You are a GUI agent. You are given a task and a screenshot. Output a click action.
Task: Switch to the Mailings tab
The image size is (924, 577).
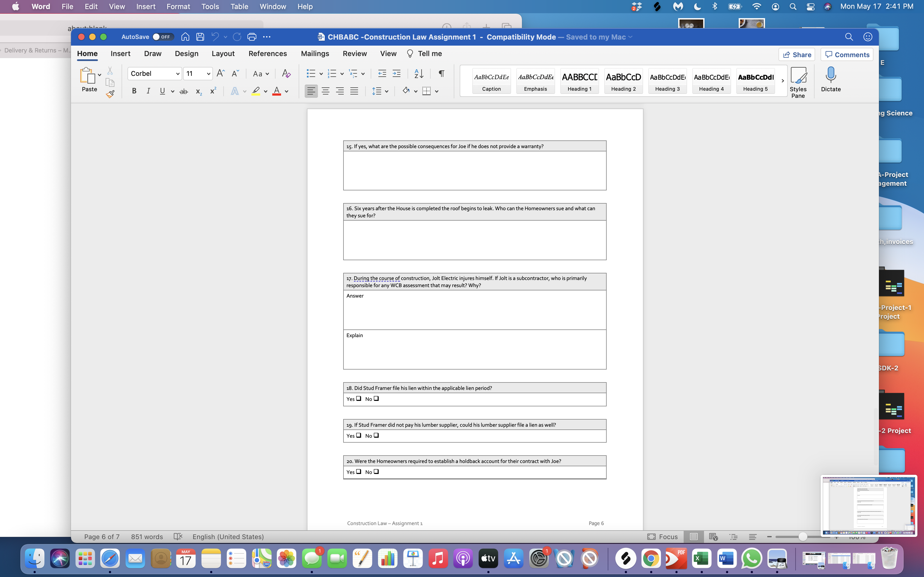click(315, 53)
